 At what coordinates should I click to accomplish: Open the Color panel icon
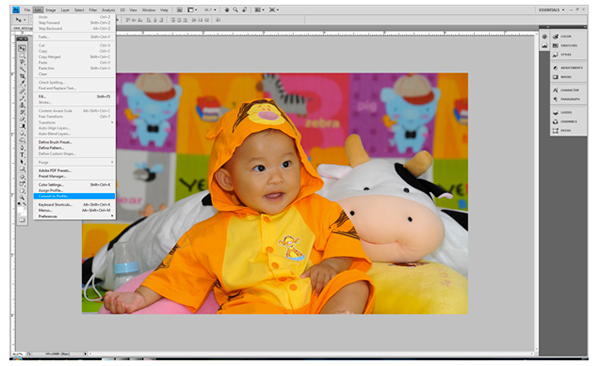[556, 36]
